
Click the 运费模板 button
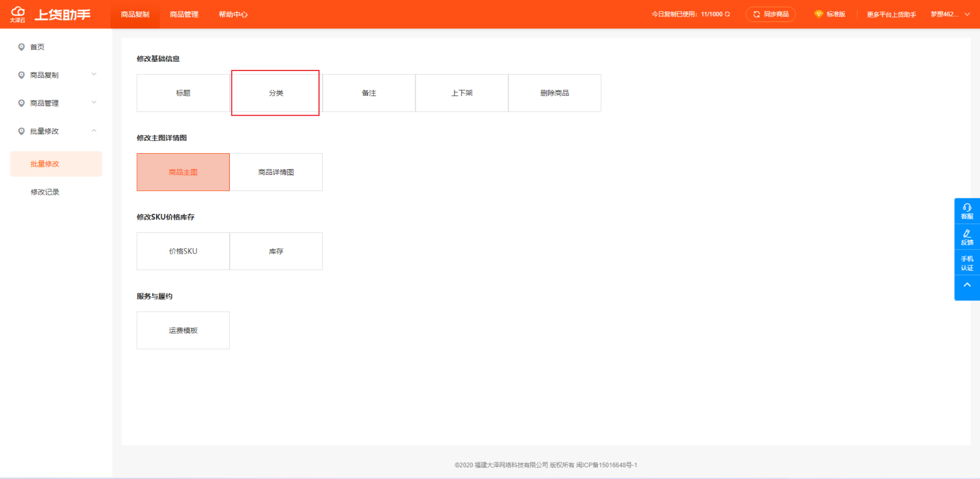[x=183, y=331]
